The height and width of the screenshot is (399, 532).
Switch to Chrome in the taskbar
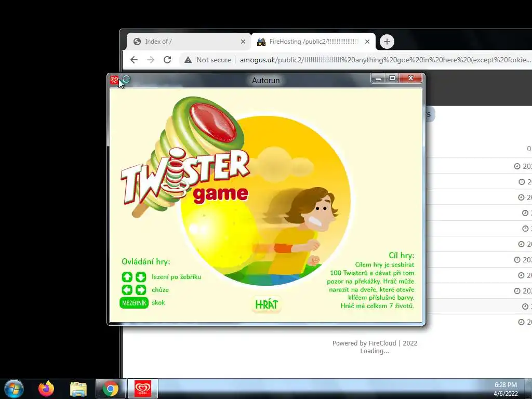tap(111, 389)
